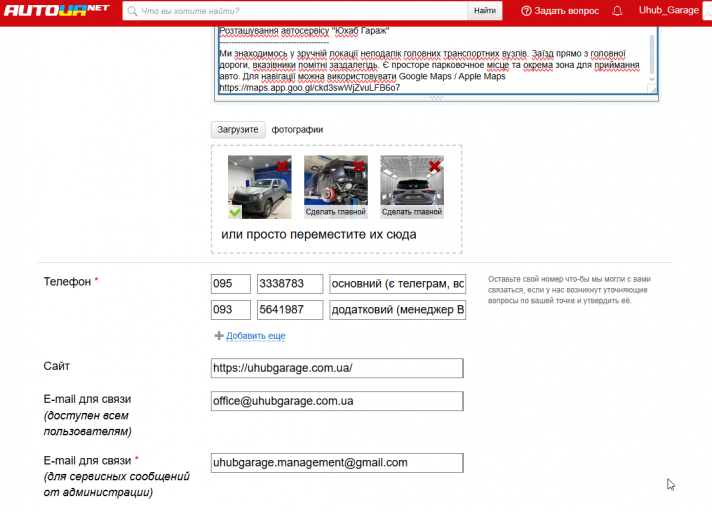Click the Сайт field label
This screenshot has width=712, height=512.
(x=57, y=366)
